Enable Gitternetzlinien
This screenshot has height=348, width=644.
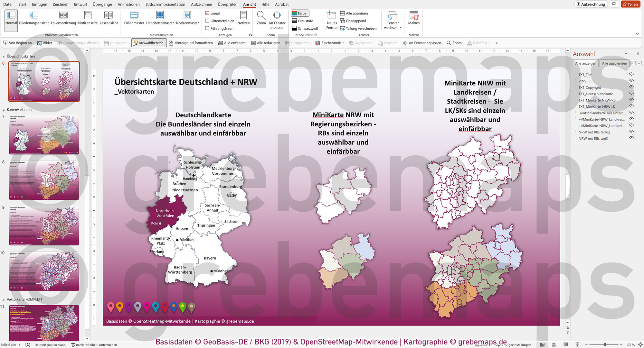[x=207, y=21]
